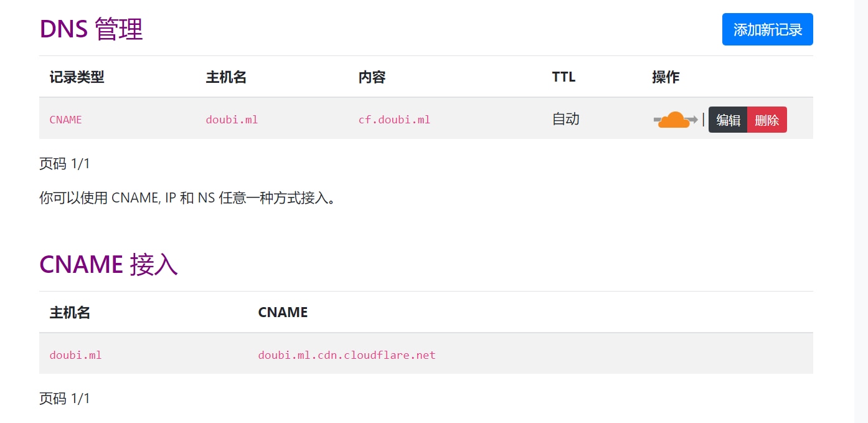Viewport: 868px width, 423px height.
Task: Click the DNS 管理 heading
Action: (91, 29)
